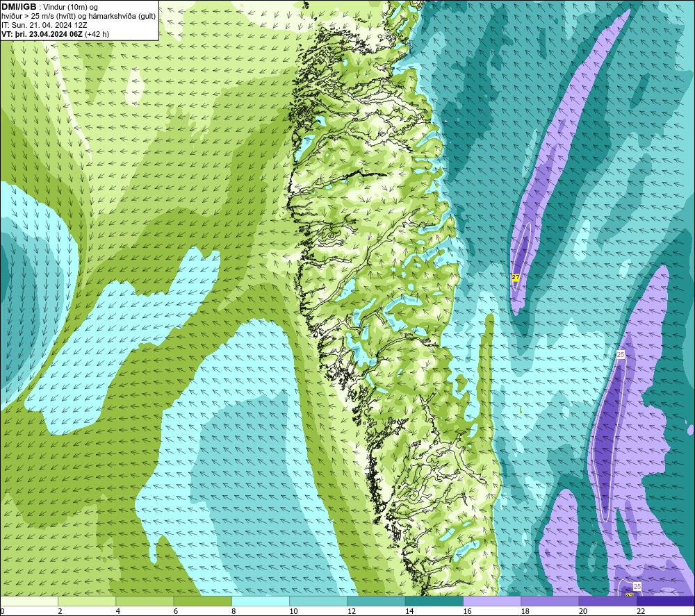
Task: Click the dark indigo above-22 m/s legend swatch
Action: coord(666,601)
